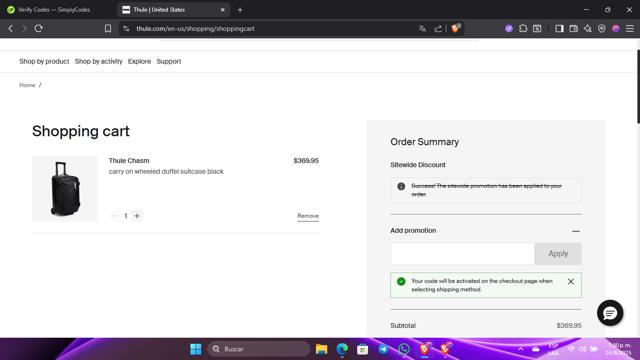Open the browser main hamburger menu
The width and height of the screenshot is (640, 360).
point(630,29)
